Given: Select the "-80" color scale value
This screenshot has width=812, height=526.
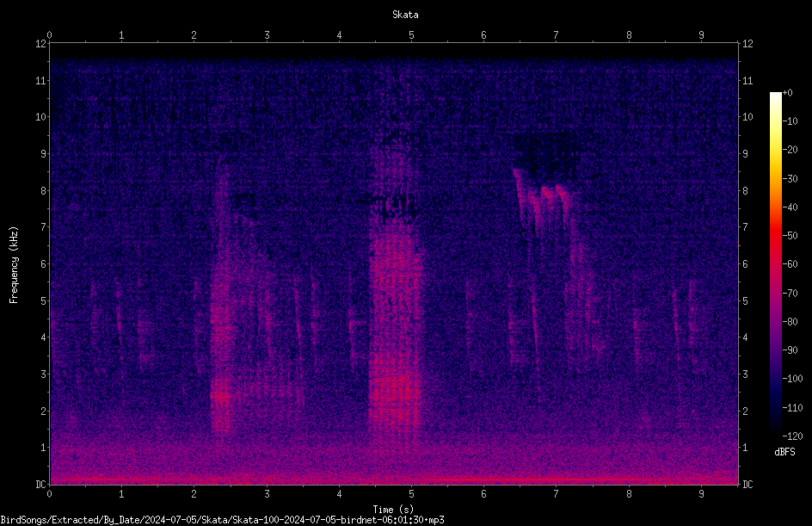Looking at the screenshot, I should tap(790, 322).
